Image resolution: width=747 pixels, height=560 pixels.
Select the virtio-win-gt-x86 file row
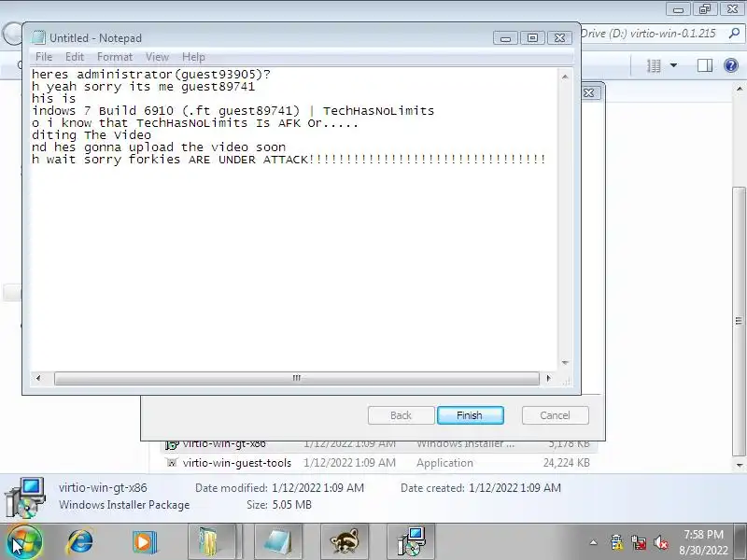tap(379, 444)
